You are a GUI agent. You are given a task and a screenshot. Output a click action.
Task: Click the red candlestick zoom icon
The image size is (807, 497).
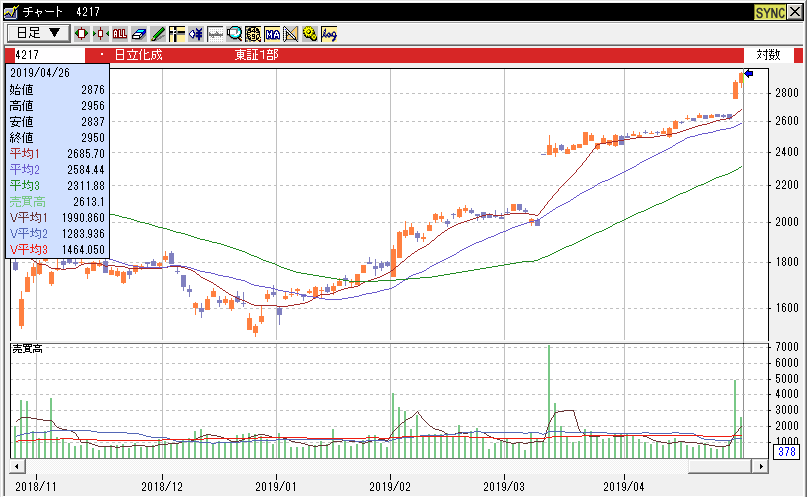coord(82,33)
